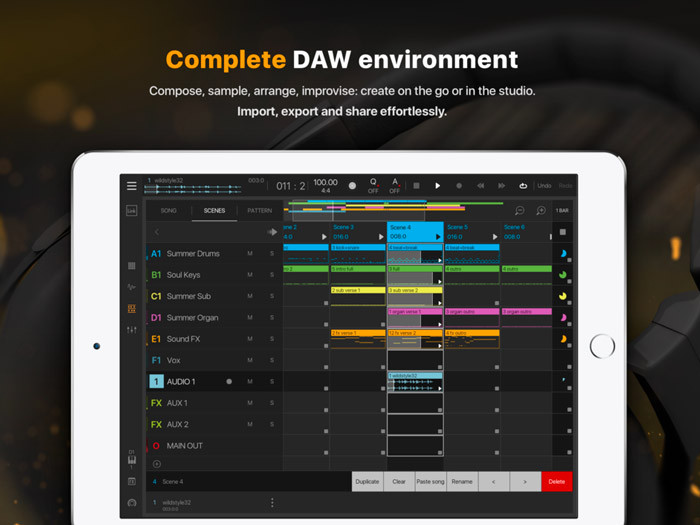Open the tempo 100.00 setting

[x=325, y=186]
